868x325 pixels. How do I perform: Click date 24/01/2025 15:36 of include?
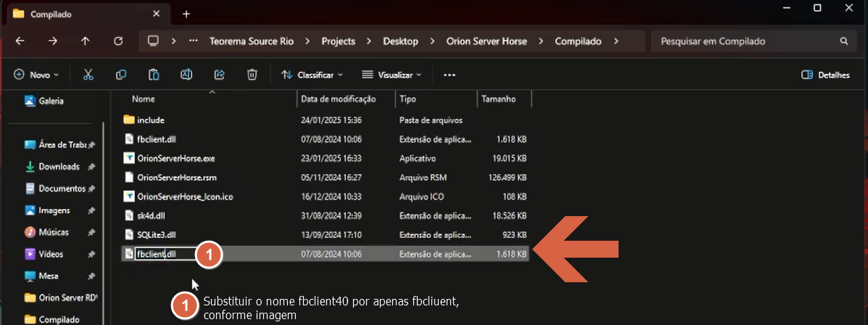(x=331, y=120)
